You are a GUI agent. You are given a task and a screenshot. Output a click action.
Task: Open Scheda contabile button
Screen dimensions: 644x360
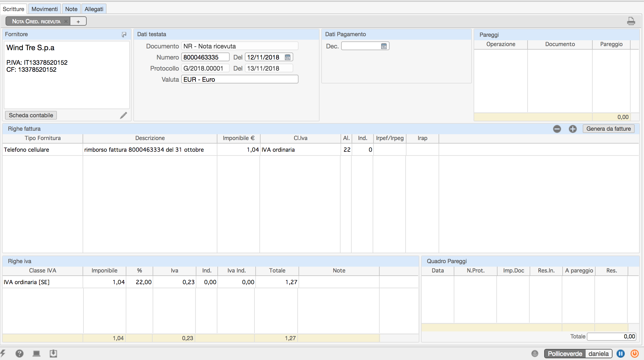pos(31,115)
